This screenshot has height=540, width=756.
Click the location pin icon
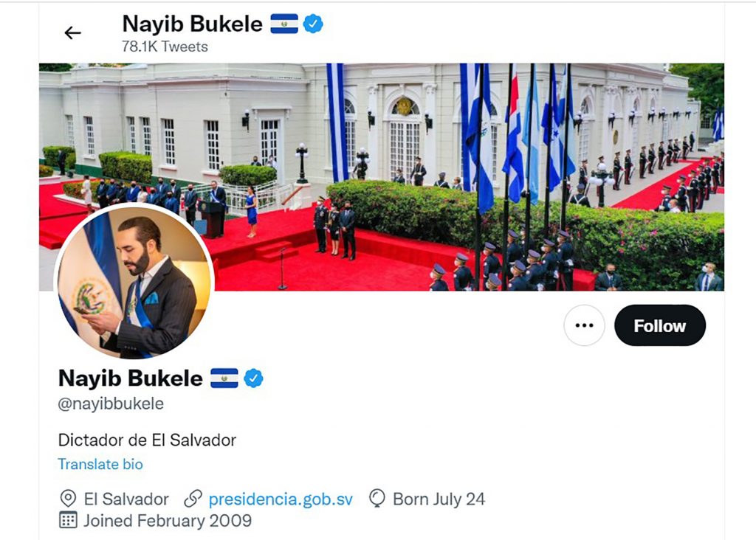pos(68,499)
